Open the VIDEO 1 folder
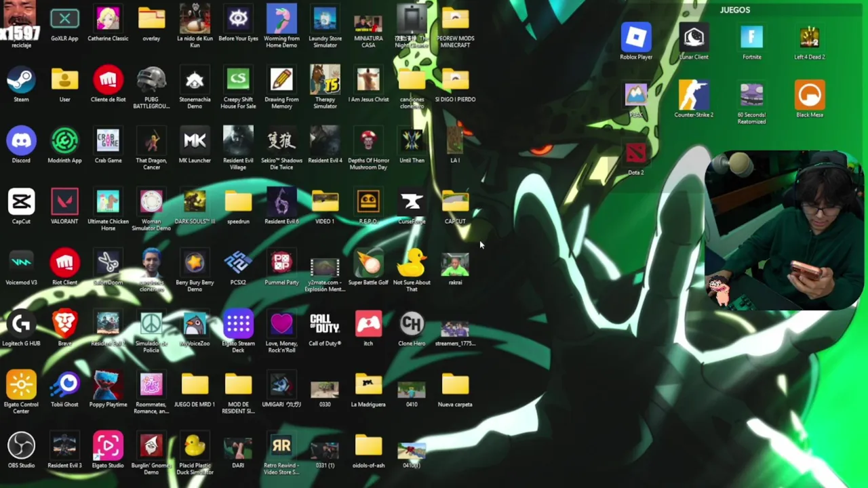The height and width of the screenshot is (488, 868). (x=325, y=202)
